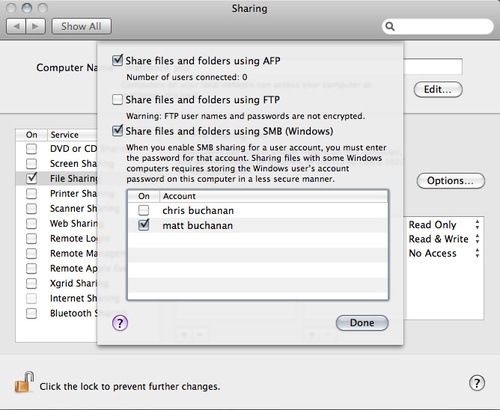
Task: Click the Computer Name text field
Action: pyautogui.click(x=433, y=67)
